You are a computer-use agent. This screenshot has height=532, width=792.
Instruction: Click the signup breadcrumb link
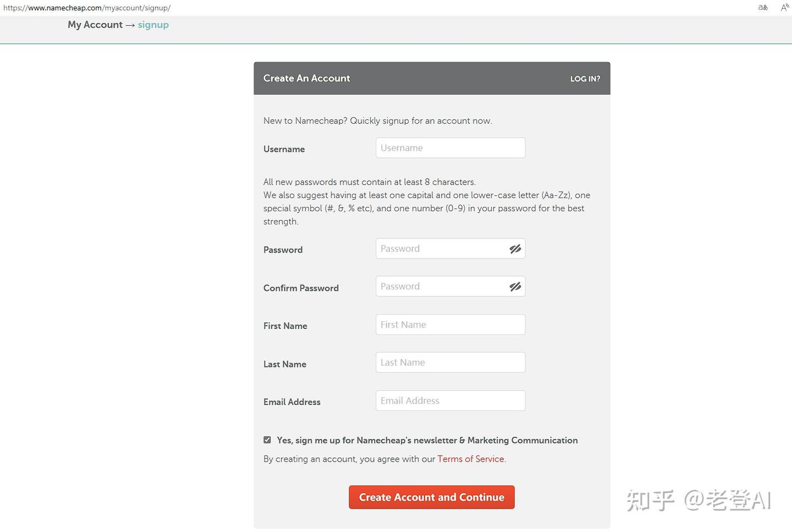(153, 25)
